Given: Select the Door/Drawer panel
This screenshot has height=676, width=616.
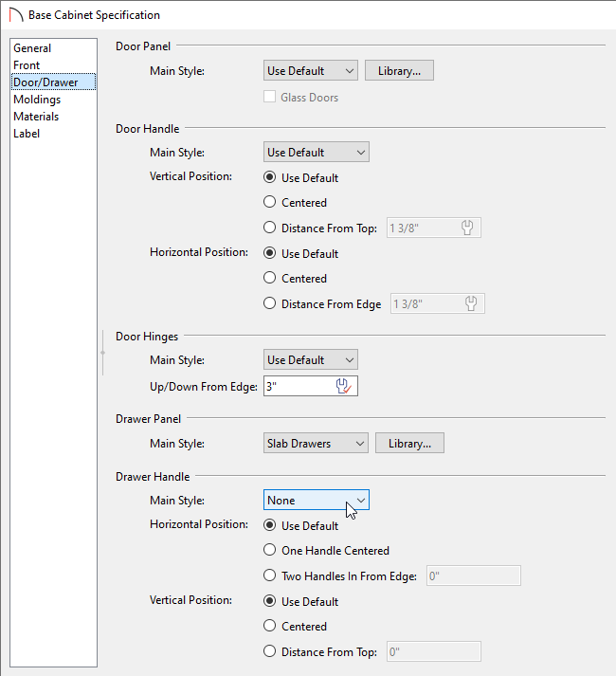Looking at the screenshot, I should pyautogui.click(x=53, y=82).
